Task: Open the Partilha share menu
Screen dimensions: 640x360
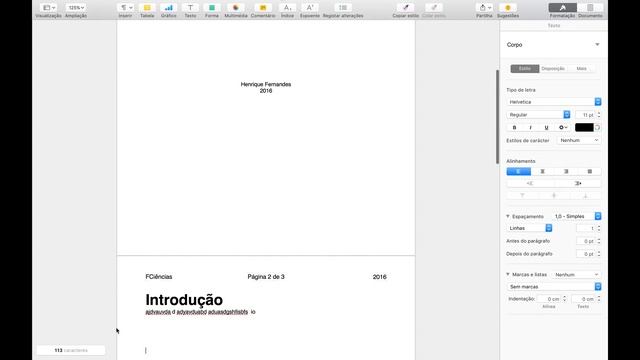Action: pos(484,8)
